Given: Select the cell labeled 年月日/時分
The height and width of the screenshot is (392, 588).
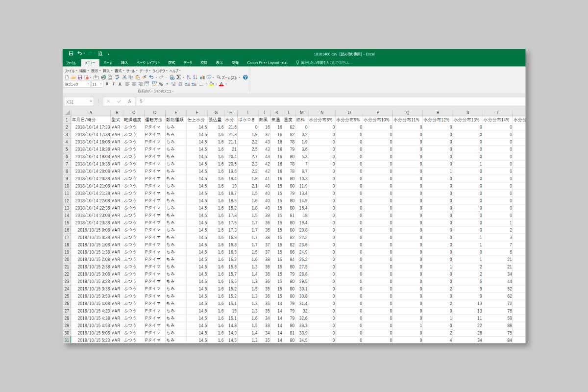Looking at the screenshot, I should [91, 120].
